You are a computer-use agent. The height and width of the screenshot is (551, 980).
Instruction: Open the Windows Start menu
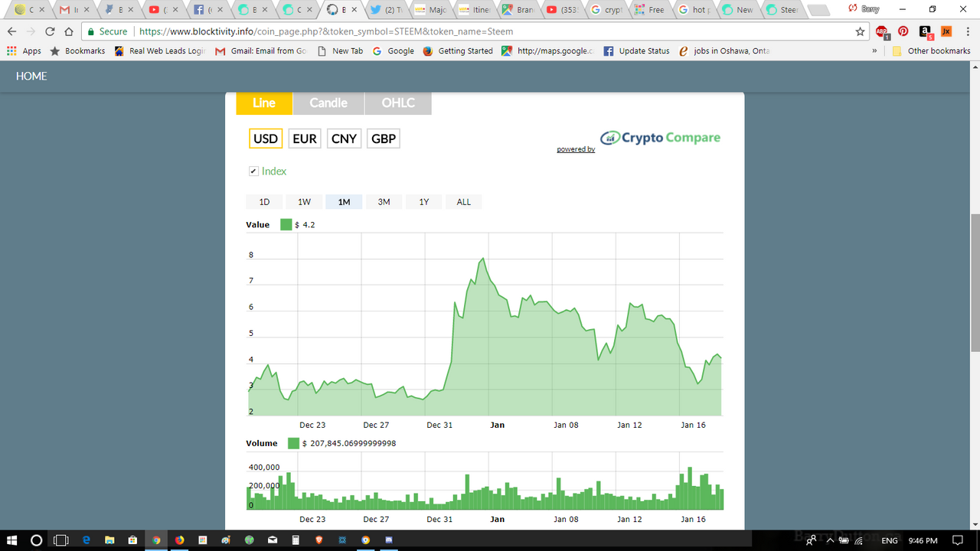(x=12, y=540)
